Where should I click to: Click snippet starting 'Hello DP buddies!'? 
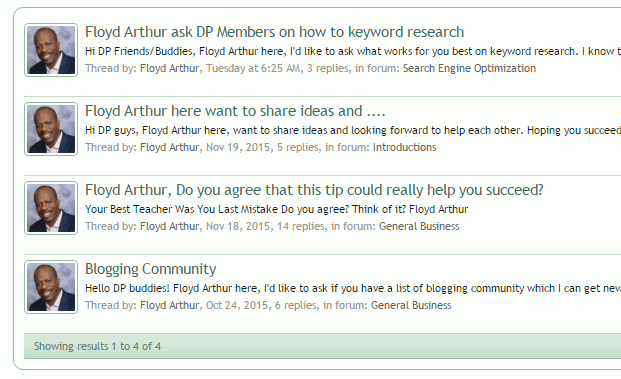(x=353, y=288)
